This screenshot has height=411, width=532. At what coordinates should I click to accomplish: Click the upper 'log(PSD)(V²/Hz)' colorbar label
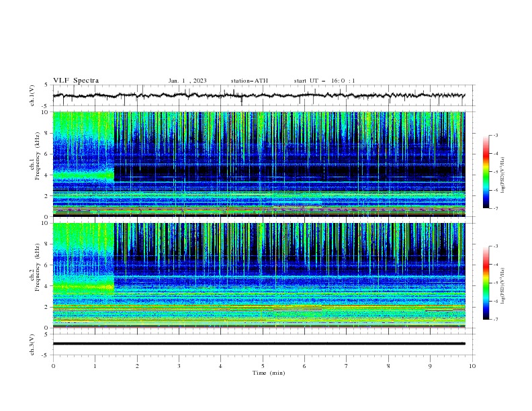point(503,175)
